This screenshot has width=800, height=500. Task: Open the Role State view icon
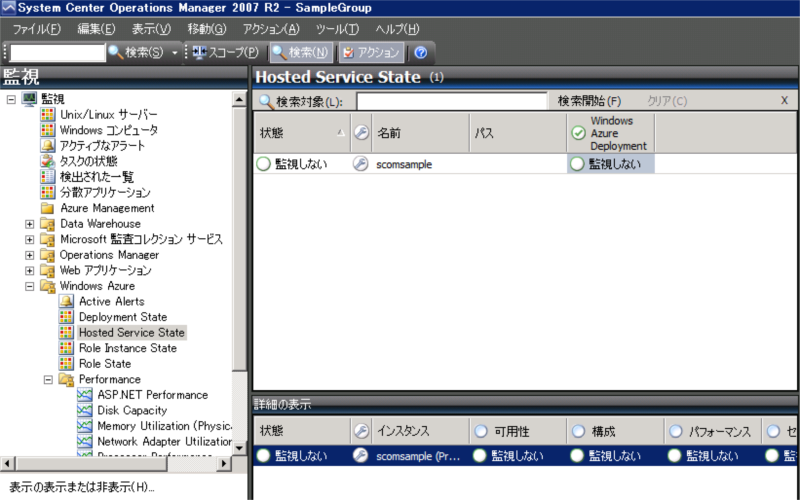point(66,364)
